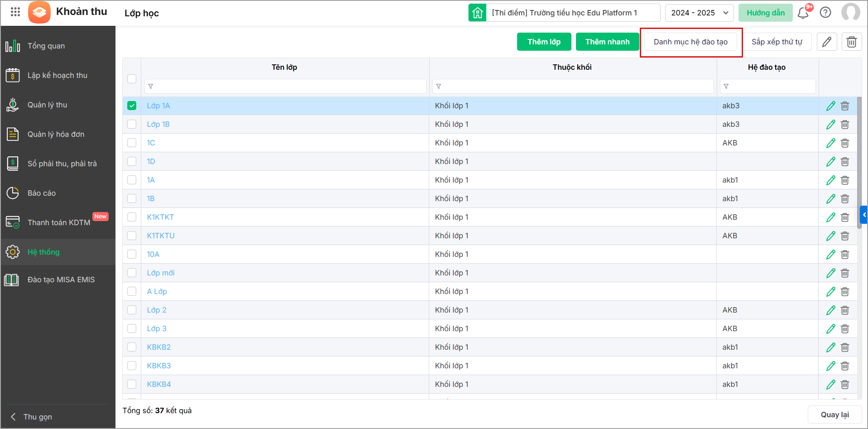The width and height of the screenshot is (868, 429).
Task: Click the table vertical scrollbar
Action: (x=859, y=163)
